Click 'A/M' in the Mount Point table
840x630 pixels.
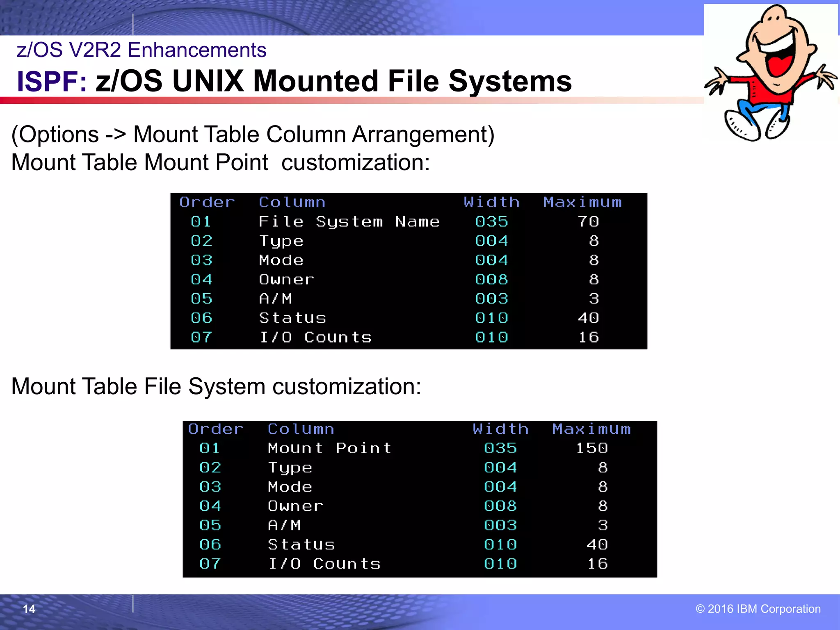285,525
